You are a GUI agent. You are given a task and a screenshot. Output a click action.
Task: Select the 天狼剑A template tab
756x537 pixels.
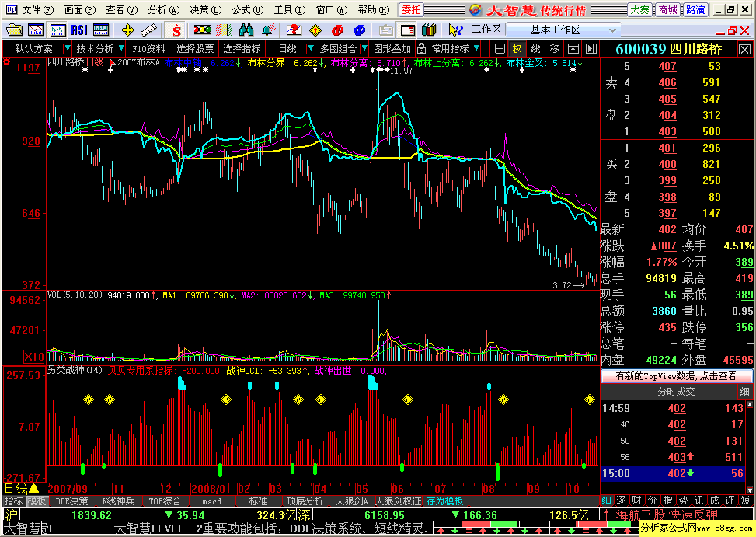point(351,501)
